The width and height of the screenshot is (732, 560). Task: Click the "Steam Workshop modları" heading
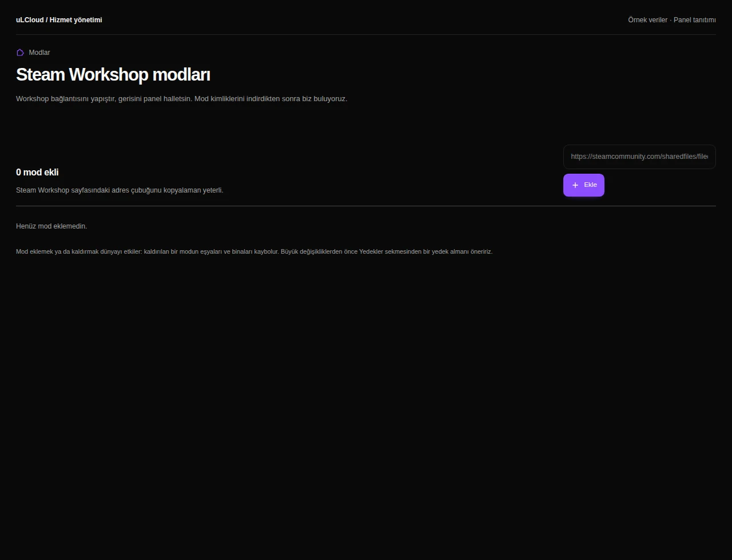point(113,75)
